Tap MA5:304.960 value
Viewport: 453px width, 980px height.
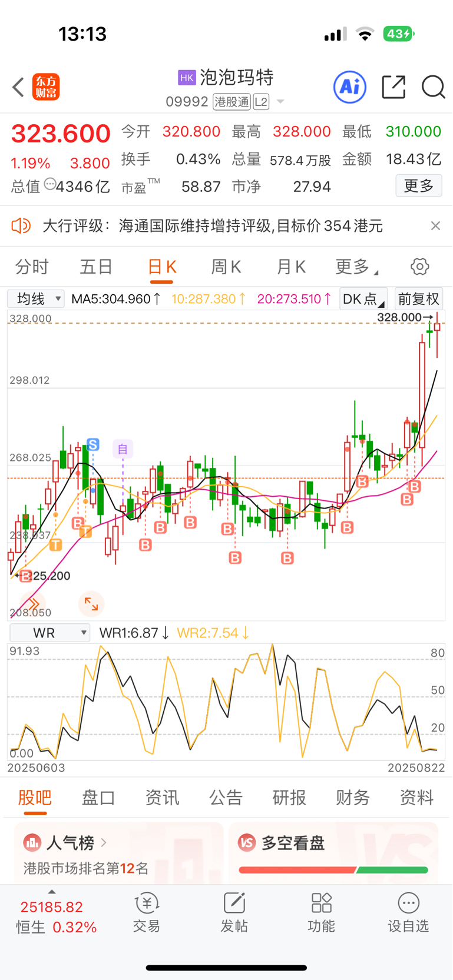click(116, 299)
